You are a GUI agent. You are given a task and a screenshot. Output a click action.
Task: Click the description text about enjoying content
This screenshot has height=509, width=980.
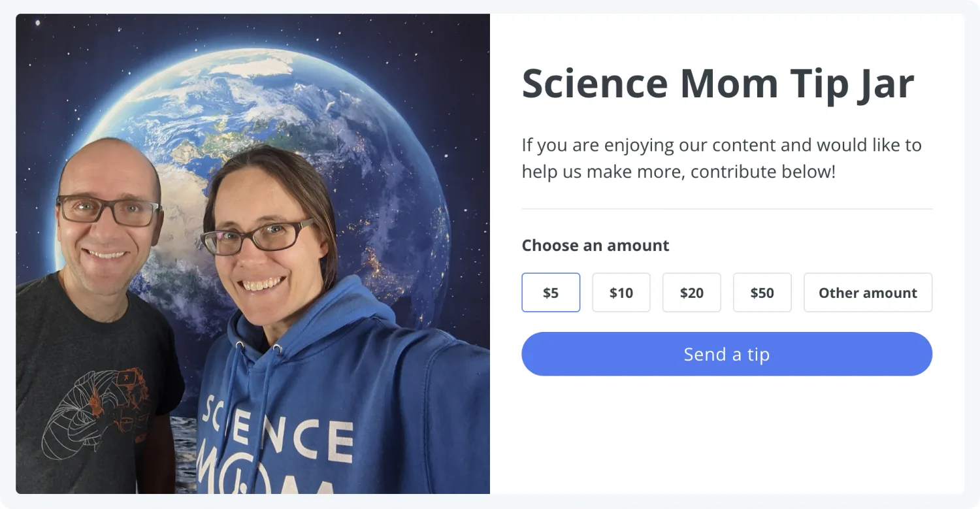coord(721,158)
